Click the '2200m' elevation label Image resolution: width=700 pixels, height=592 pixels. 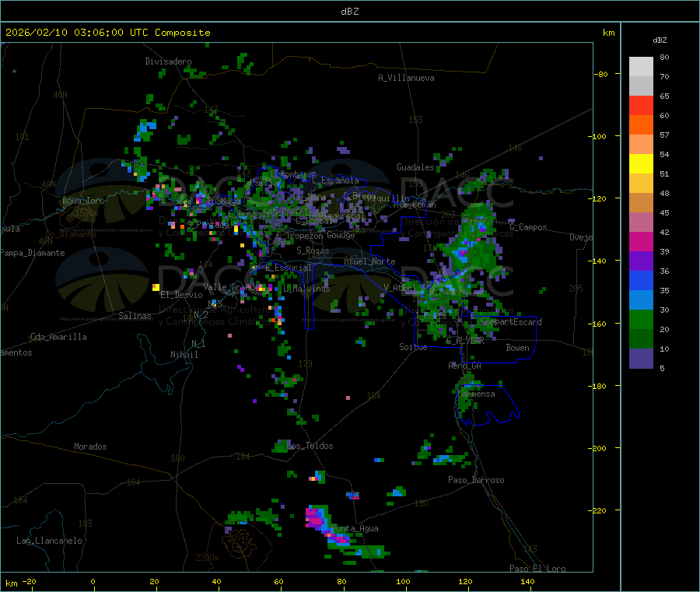(x=207, y=558)
